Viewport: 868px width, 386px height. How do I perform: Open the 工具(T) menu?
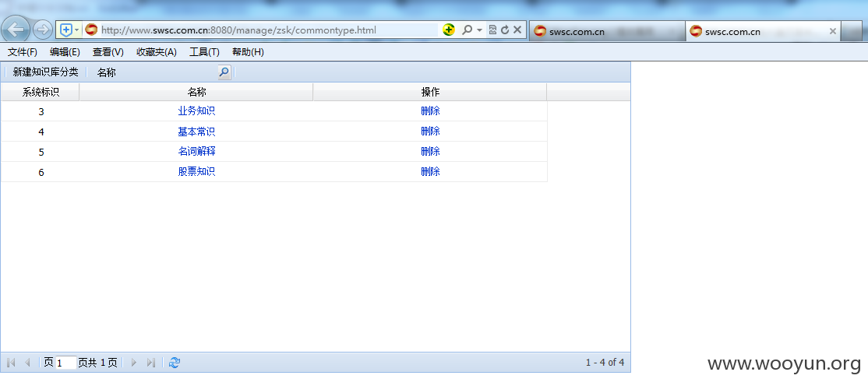point(204,52)
